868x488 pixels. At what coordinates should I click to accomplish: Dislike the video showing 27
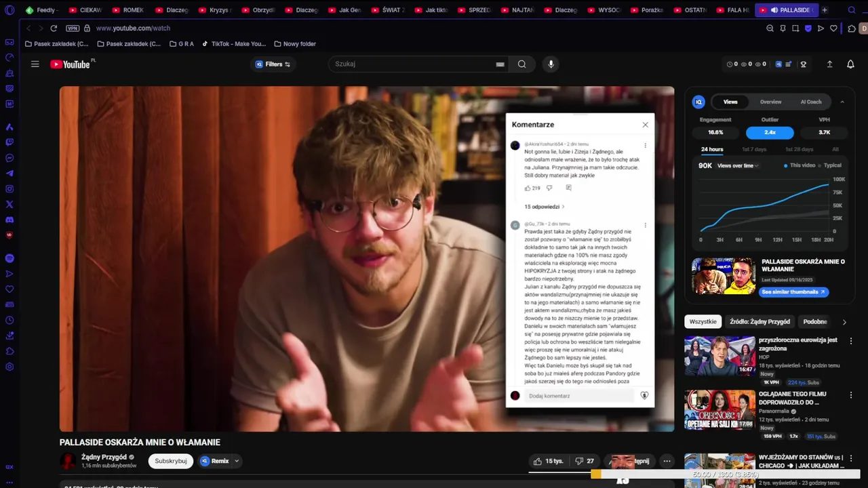[x=584, y=461]
